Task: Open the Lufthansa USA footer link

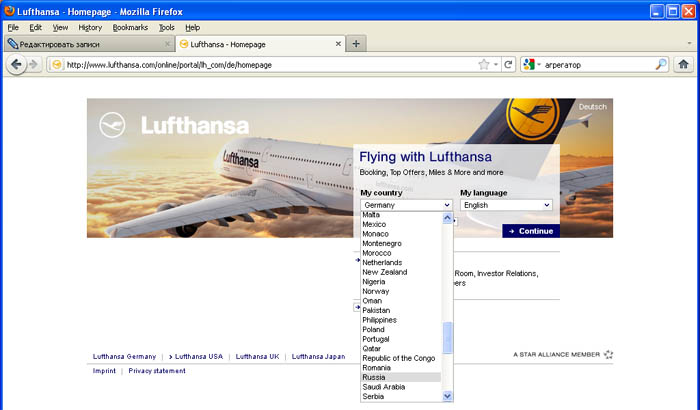Action: point(199,356)
